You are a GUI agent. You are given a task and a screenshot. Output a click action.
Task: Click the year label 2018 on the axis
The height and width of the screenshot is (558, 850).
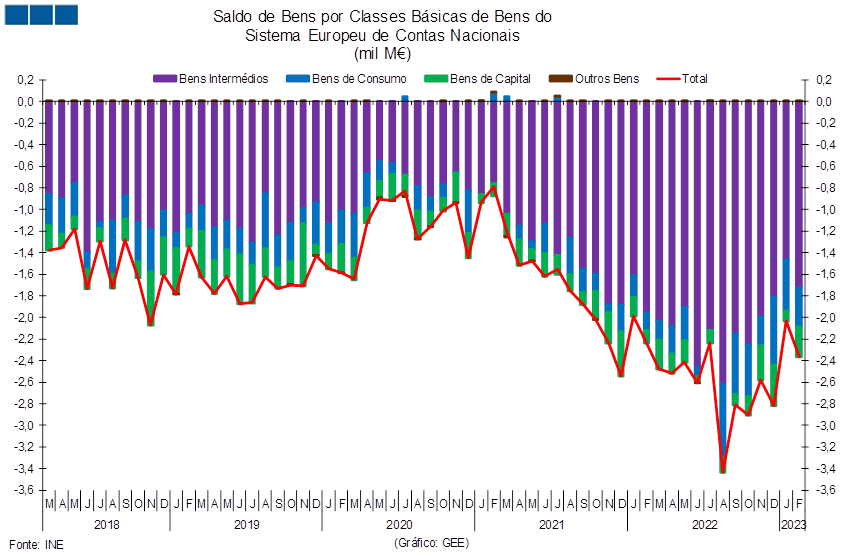(x=107, y=524)
